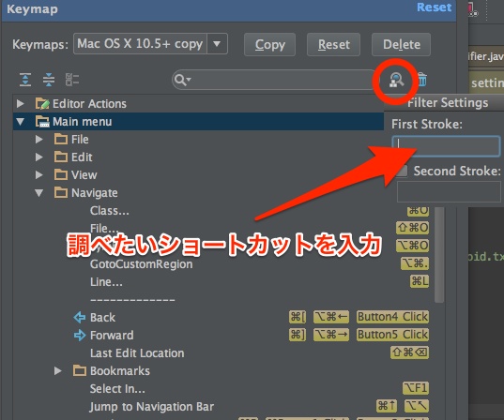Open the Keymaps dropdown arrow
Image resolution: width=504 pixels, height=420 pixels.
point(217,44)
